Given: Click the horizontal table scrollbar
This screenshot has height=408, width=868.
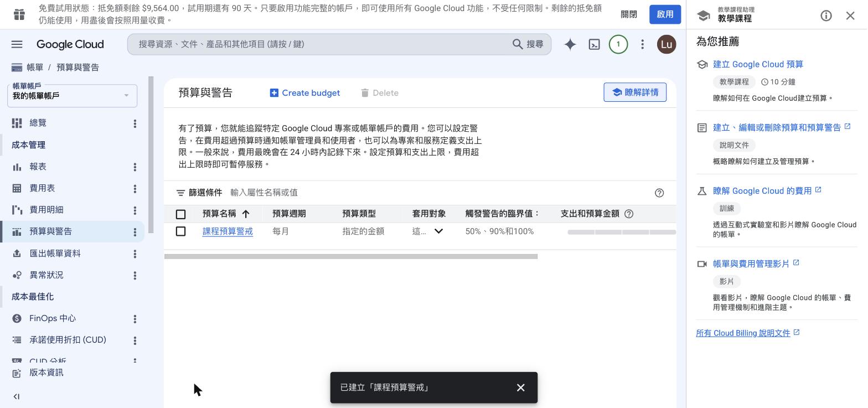Looking at the screenshot, I should click(x=351, y=256).
